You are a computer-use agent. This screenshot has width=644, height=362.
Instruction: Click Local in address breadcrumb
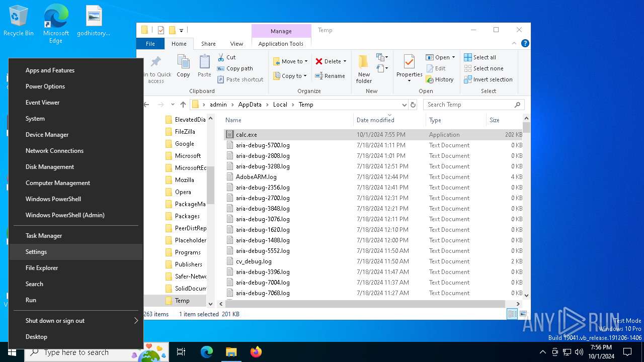pos(280,105)
